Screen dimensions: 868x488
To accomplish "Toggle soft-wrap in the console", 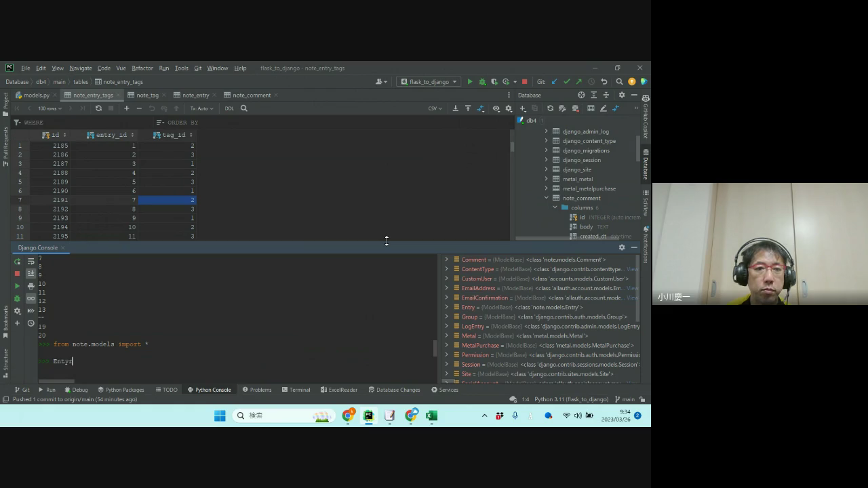I will coord(31,262).
